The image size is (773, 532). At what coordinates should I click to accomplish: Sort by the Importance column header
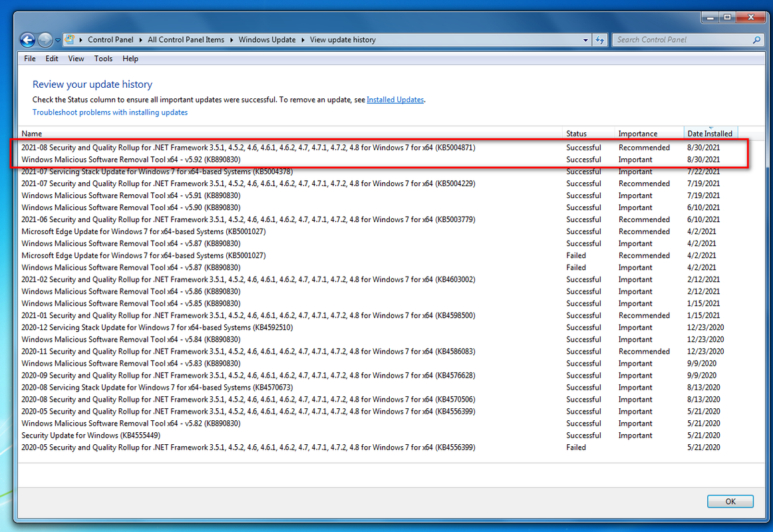click(x=649, y=134)
